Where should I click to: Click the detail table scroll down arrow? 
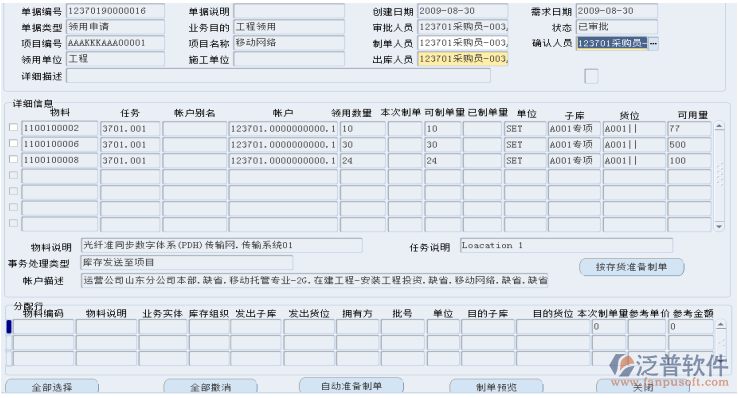click(x=719, y=226)
